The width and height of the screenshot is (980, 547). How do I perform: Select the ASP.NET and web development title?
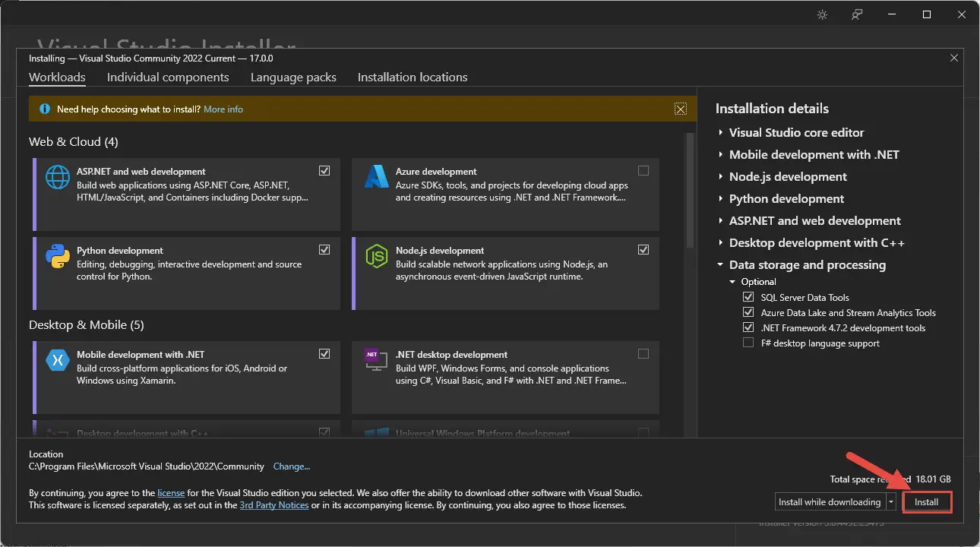point(141,172)
